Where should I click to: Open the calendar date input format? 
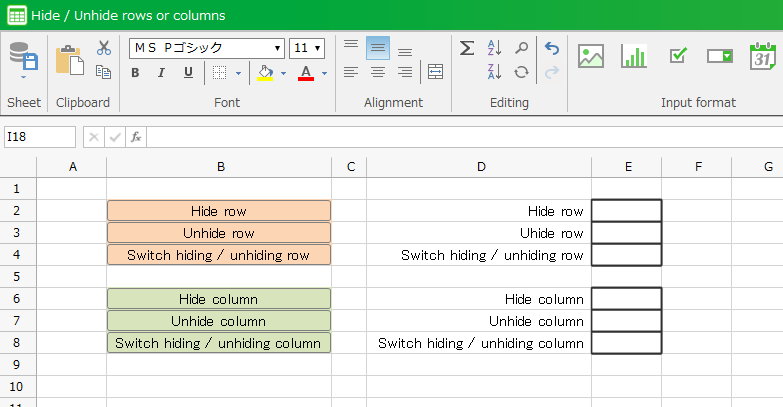tap(763, 56)
